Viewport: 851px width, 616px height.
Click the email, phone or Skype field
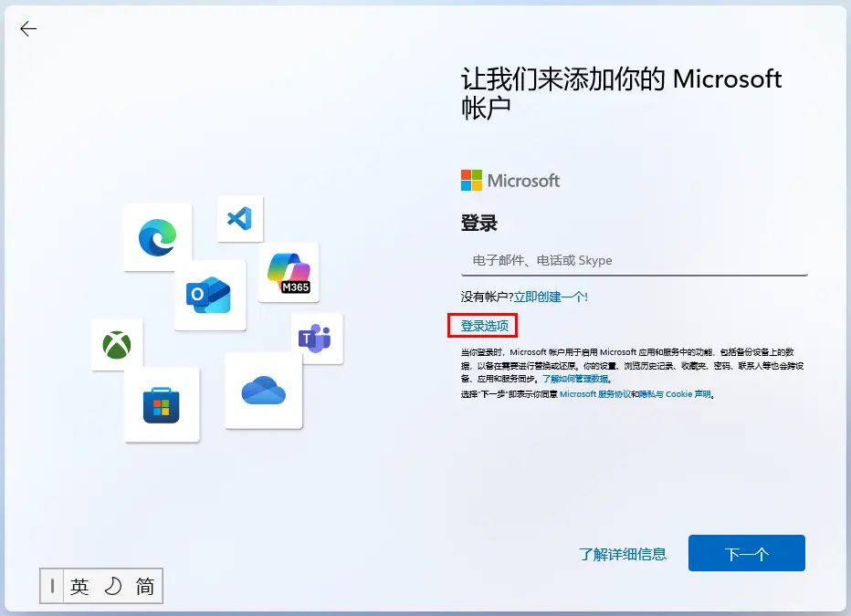pos(634,261)
